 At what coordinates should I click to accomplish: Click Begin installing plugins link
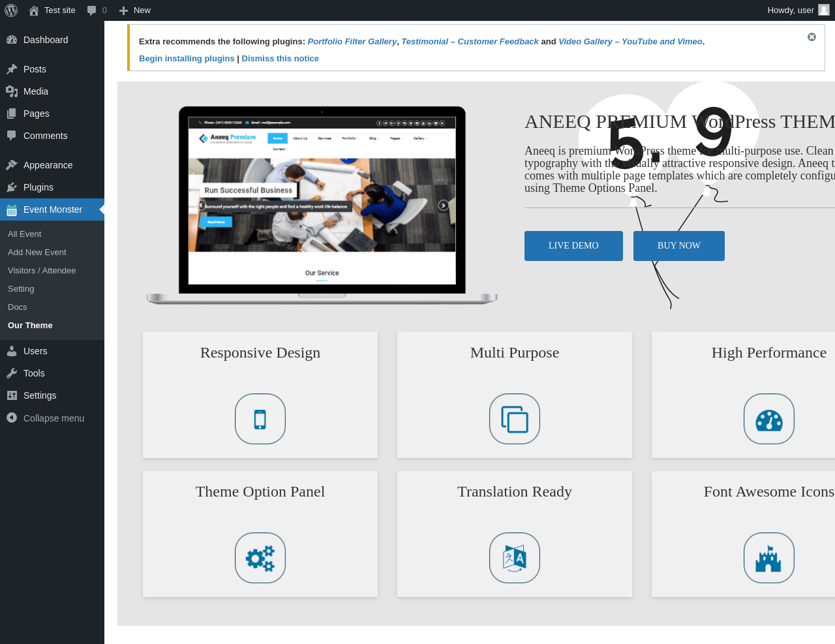[187, 58]
